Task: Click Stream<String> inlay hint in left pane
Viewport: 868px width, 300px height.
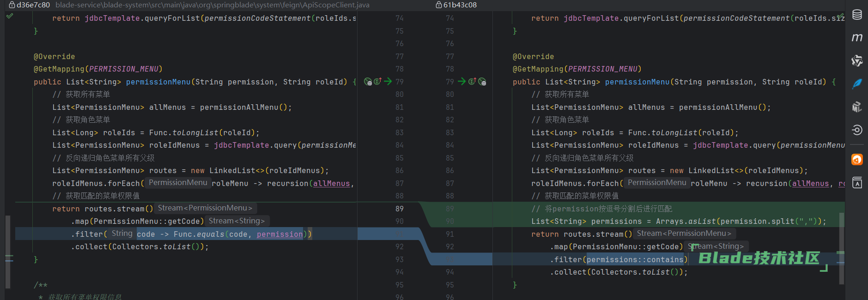Action: (x=237, y=221)
